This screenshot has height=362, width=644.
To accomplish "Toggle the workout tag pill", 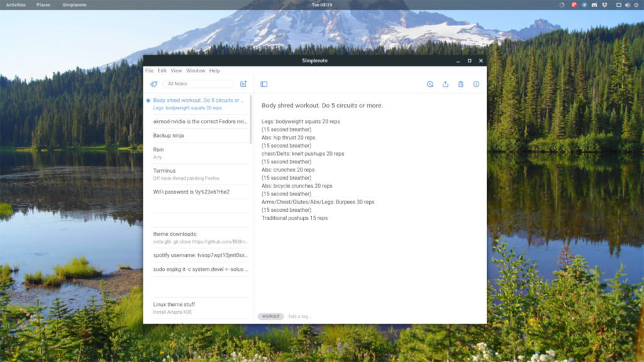I will 270,316.
